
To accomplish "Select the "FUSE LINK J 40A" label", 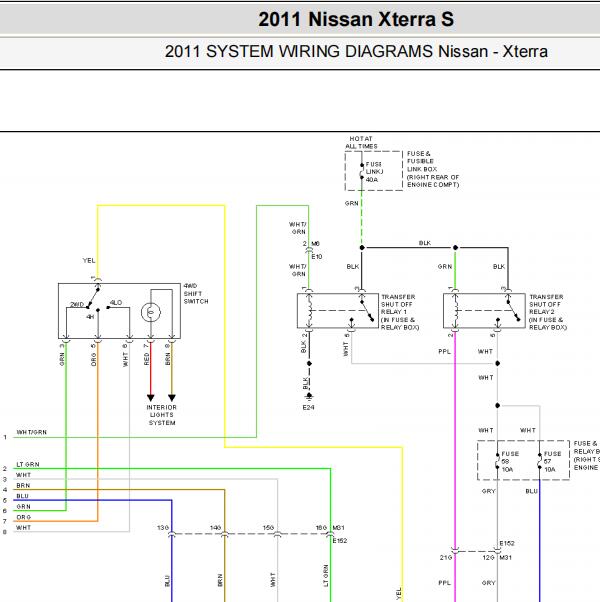I will tap(374, 172).
